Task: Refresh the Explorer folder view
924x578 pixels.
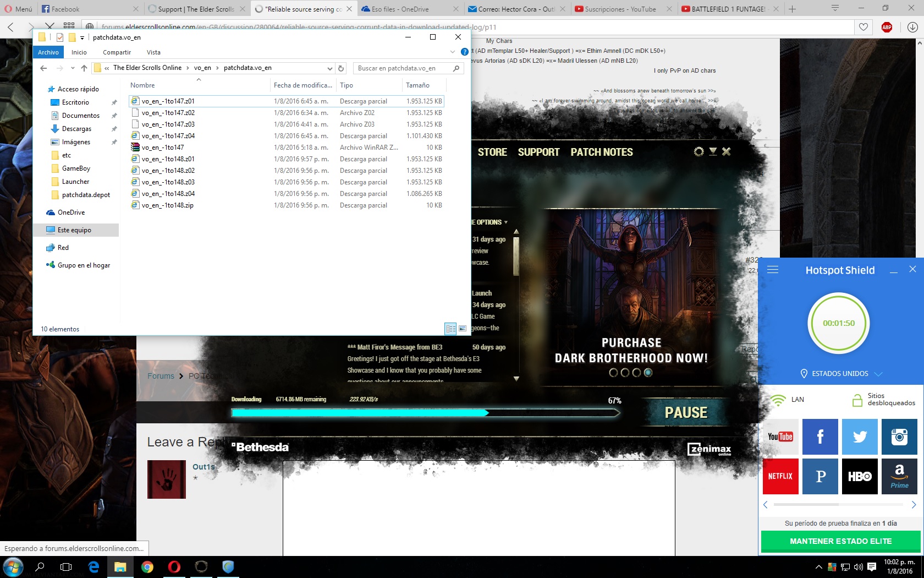Action: tap(341, 68)
